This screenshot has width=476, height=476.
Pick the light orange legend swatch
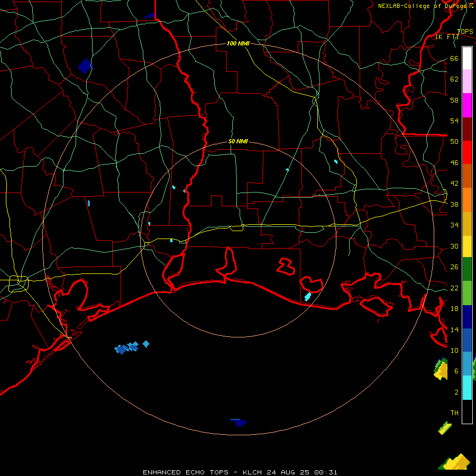(x=467, y=200)
